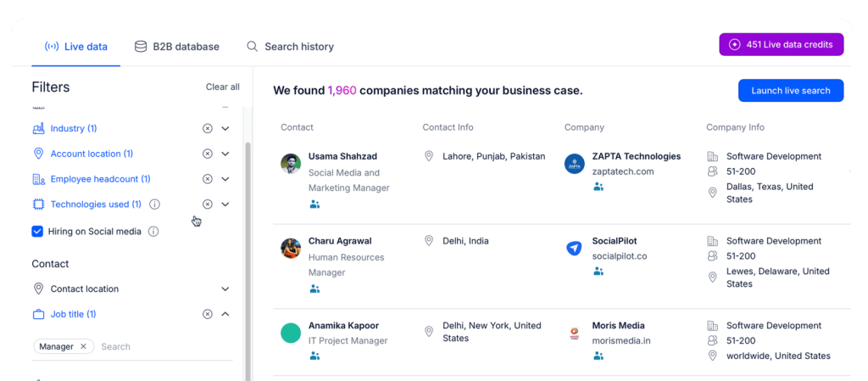Click Clear all filters link

(x=222, y=87)
